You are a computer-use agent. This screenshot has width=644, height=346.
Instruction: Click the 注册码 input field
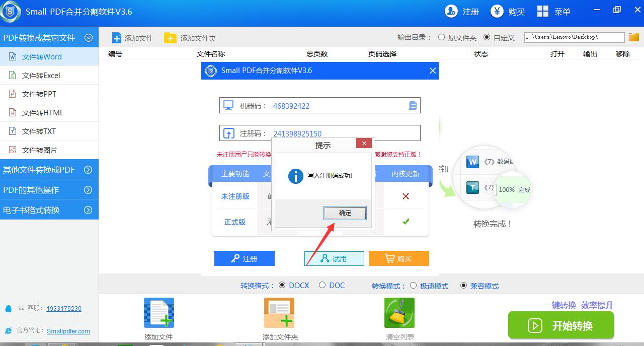click(x=319, y=133)
